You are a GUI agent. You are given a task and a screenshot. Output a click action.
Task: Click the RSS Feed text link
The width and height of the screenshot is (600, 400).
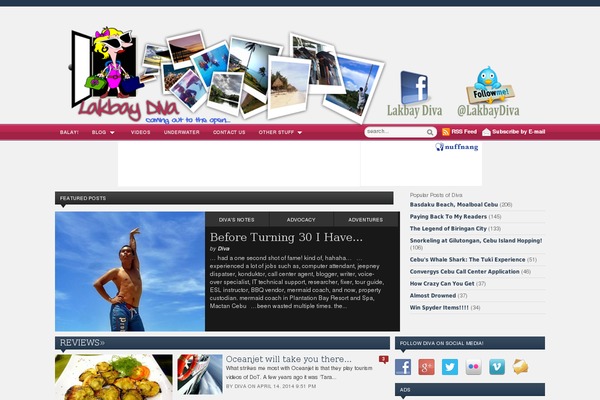pos(464,132)
